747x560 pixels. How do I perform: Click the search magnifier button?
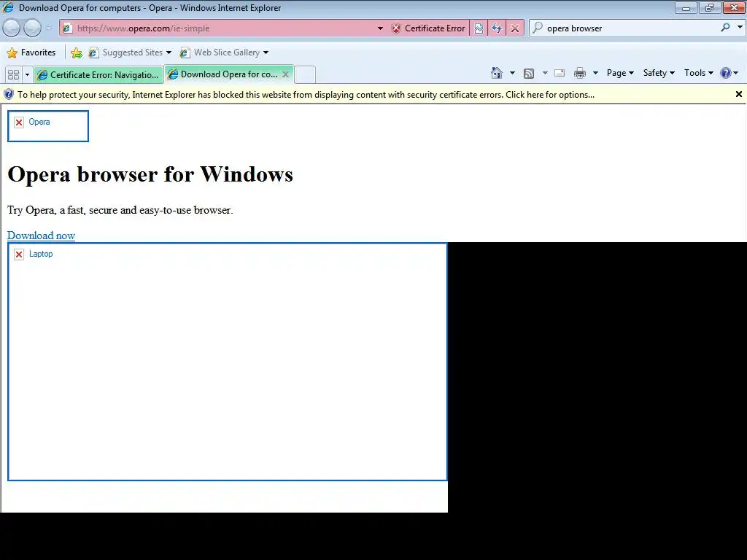725,28
